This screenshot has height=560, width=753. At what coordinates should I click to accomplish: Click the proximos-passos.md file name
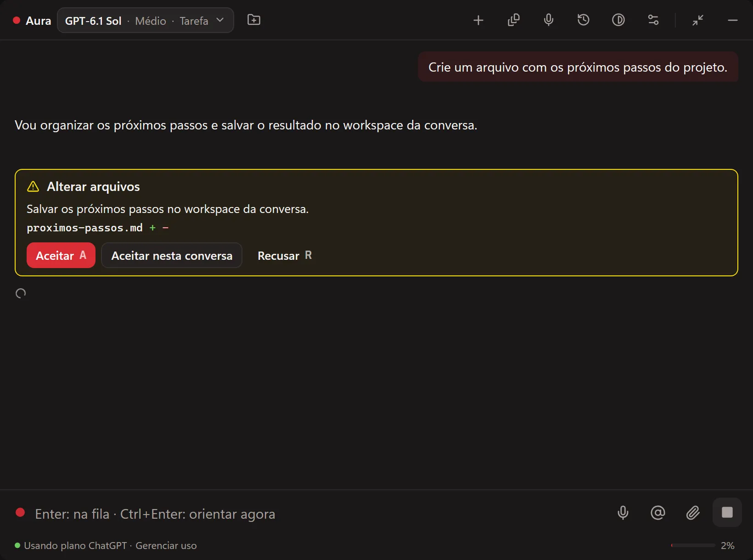[84, 228]
